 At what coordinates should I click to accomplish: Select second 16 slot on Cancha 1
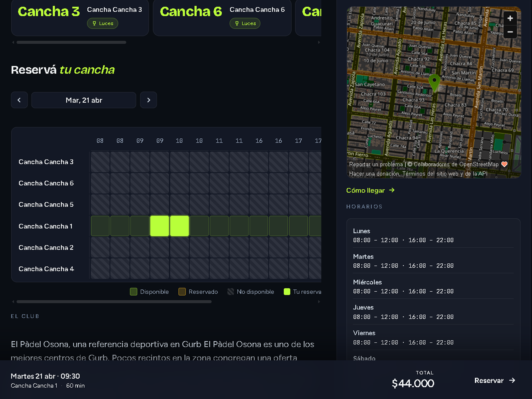[x=279, y=226]
